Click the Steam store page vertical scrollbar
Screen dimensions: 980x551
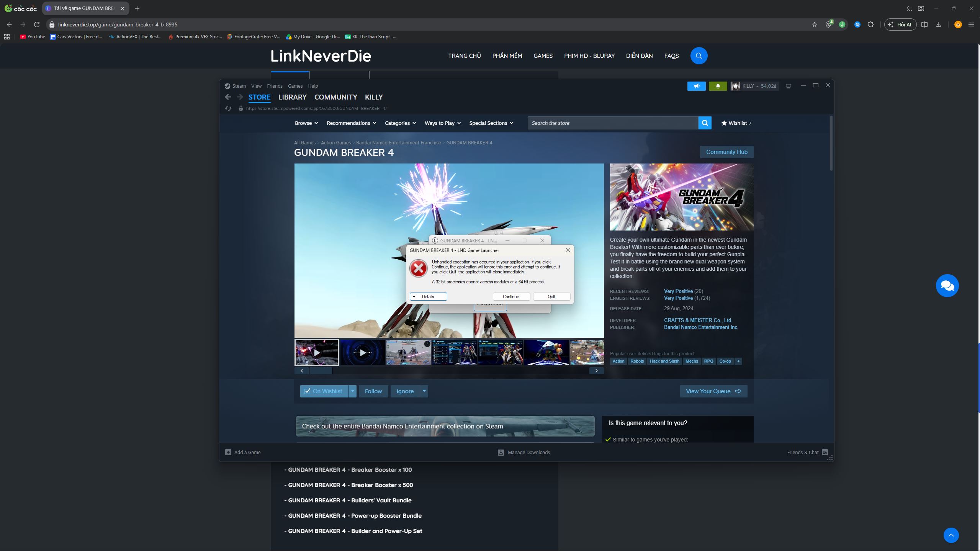coord(831,144)
